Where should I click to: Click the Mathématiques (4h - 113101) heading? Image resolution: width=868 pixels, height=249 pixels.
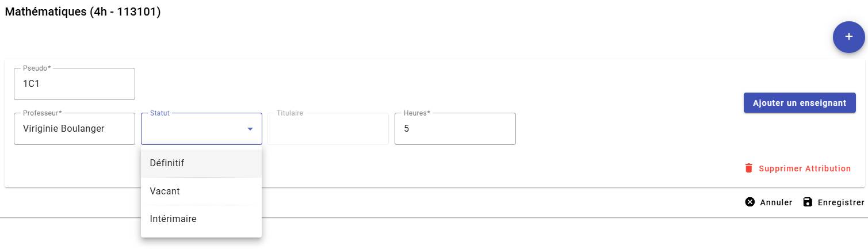(82, 12)
